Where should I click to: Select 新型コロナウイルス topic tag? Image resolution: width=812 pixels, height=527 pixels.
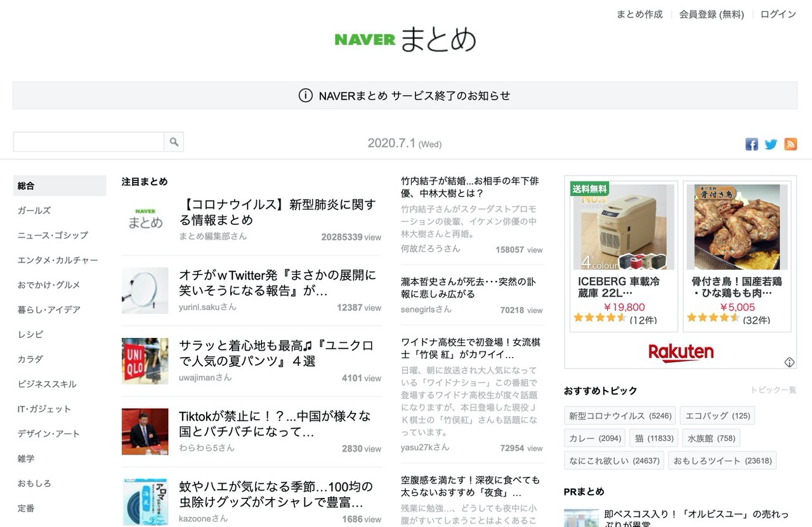click(620, 416)
